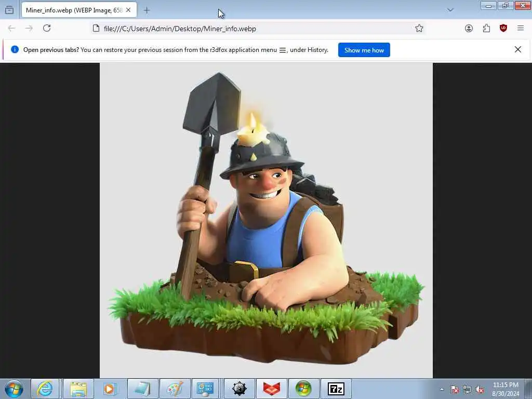Open the network tray icon

click(467, 389)
